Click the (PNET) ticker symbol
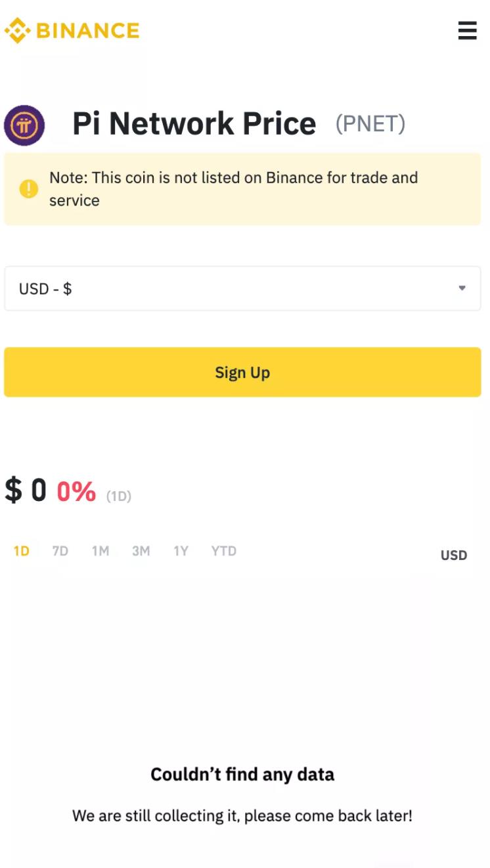The height and width of the screenshot is (868, 490). pos(370,123)
